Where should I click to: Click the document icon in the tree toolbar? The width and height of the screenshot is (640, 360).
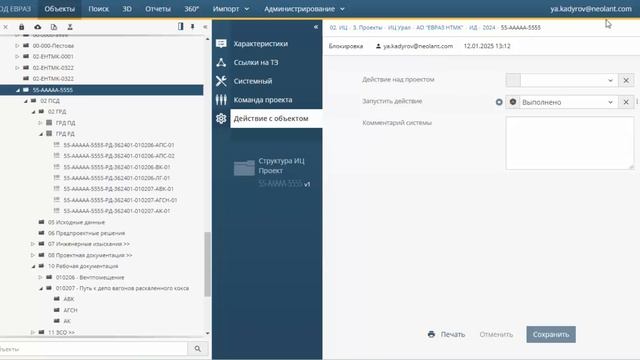[54, 27]
